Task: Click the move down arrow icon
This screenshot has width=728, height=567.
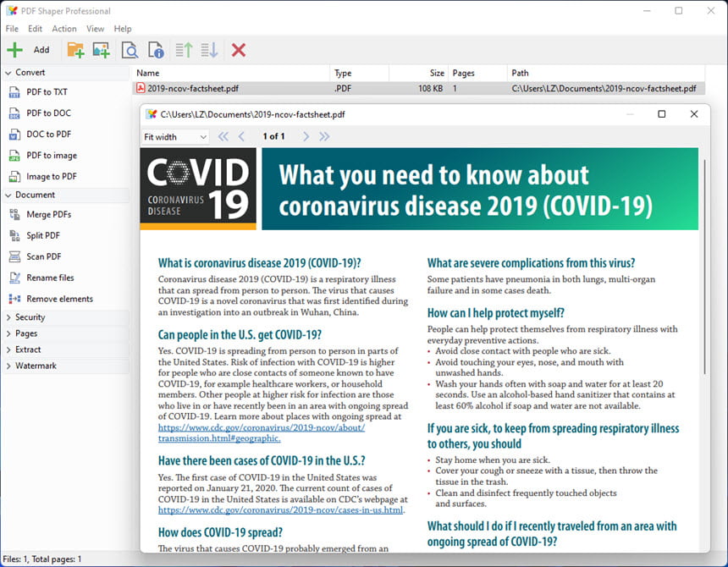Action: 209,50
